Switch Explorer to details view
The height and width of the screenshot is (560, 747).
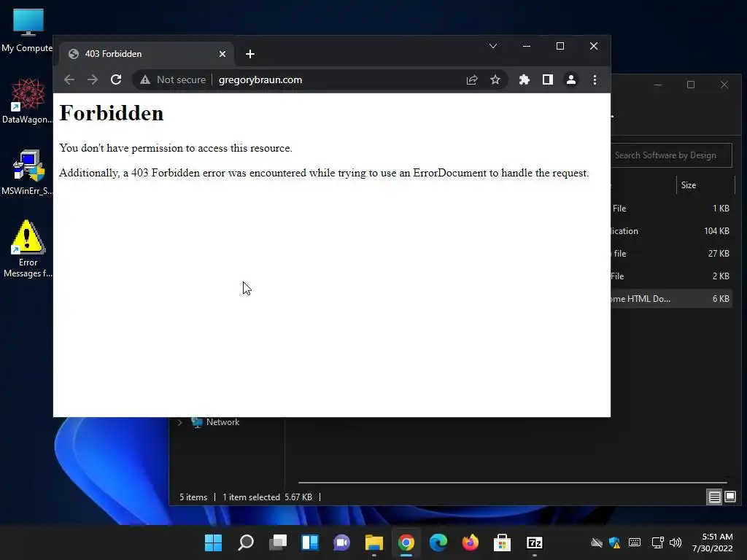click(714, 497)
